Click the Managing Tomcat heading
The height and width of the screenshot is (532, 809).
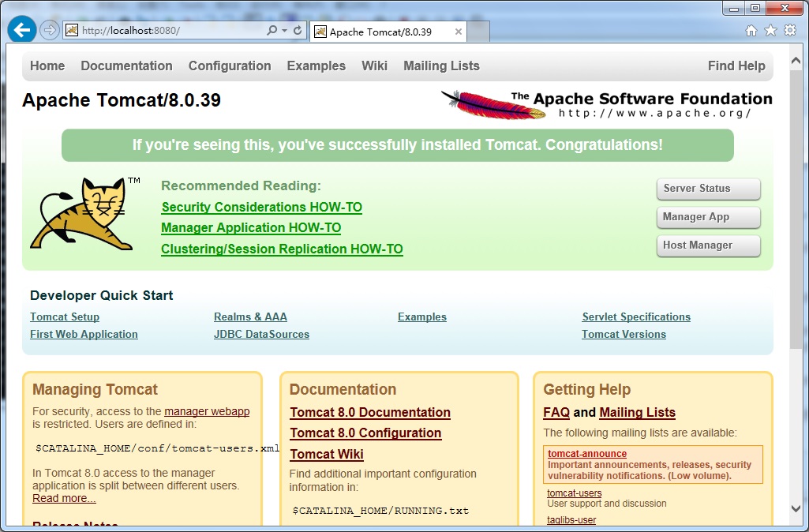(x=95, y=389)
